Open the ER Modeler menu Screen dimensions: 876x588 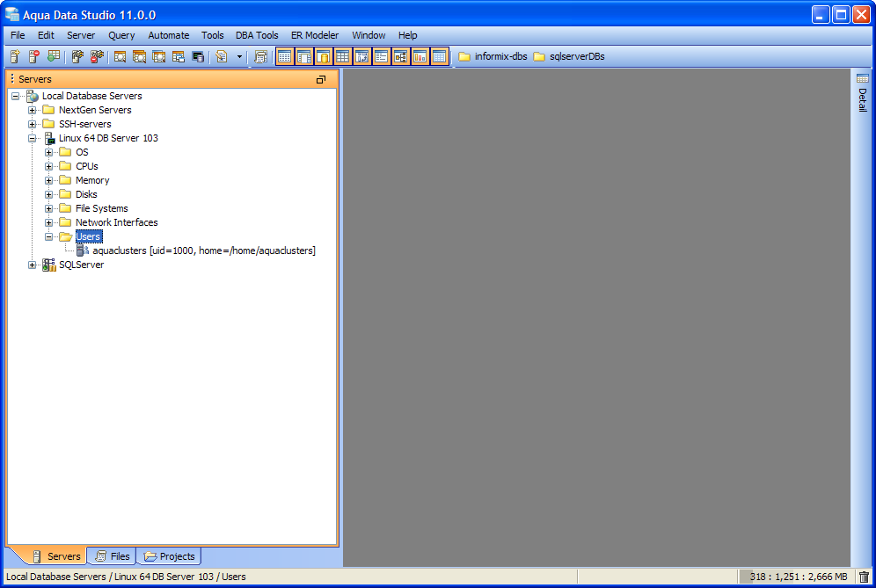pos(315,35)
